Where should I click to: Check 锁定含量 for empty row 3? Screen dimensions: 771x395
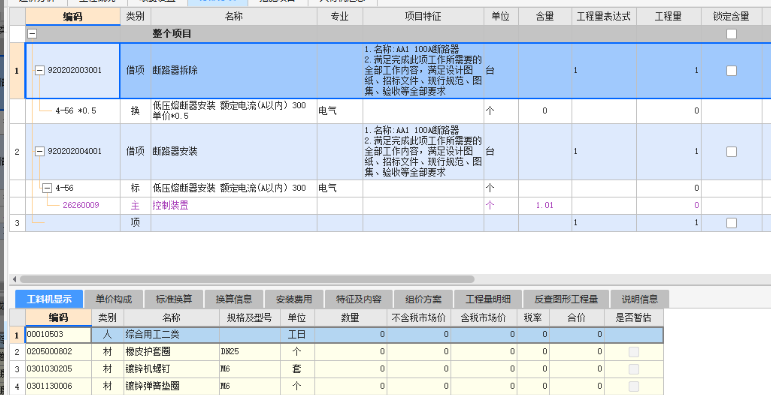(732, 223)
